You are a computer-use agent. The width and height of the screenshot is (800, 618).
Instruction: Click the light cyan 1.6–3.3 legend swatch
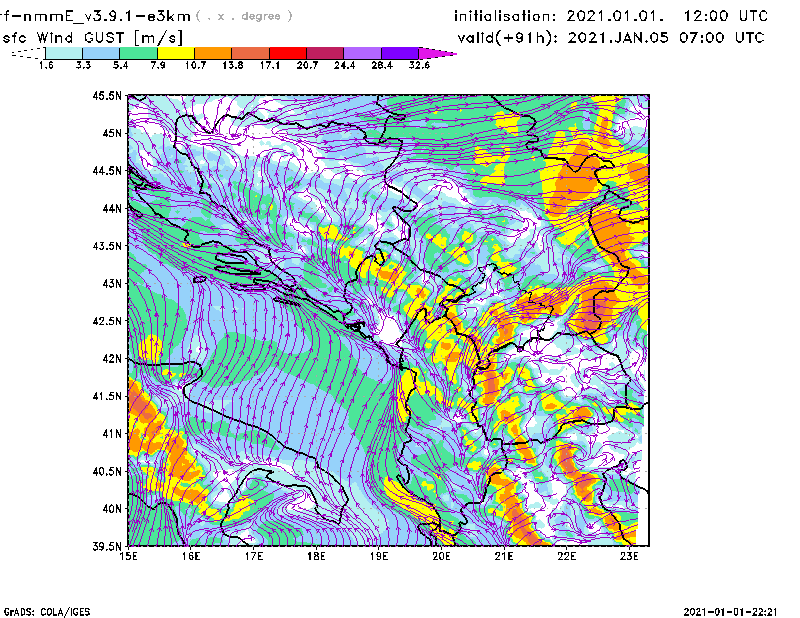64,53
